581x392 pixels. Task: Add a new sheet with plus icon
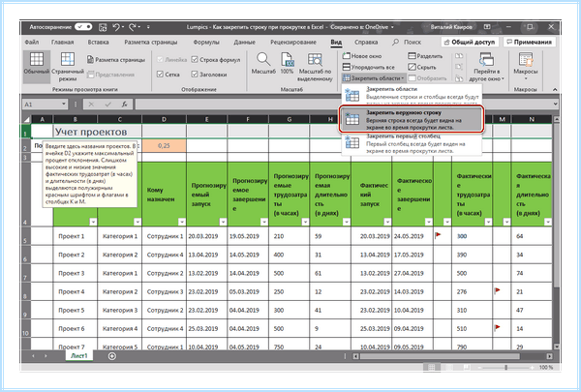[x=112, y=356]
